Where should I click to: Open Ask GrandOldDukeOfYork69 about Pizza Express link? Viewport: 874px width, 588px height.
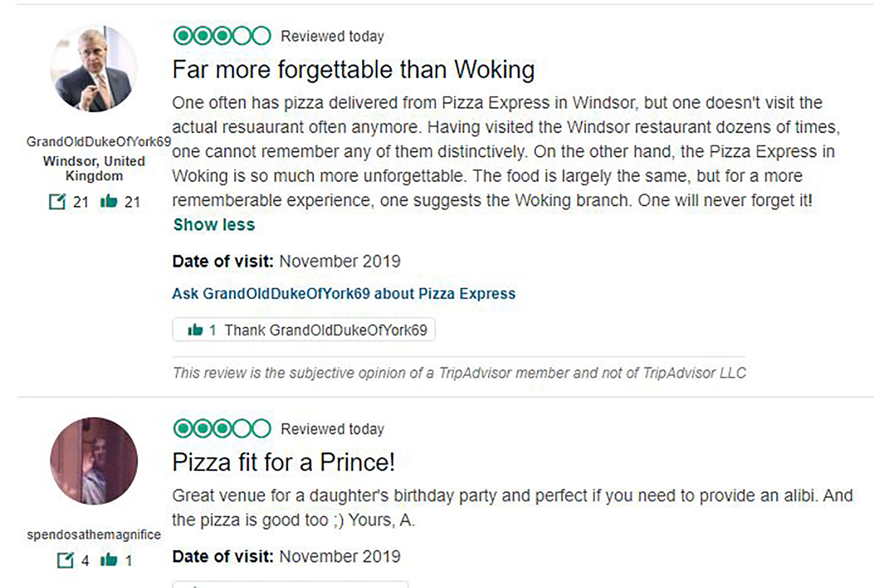(343, 294)
